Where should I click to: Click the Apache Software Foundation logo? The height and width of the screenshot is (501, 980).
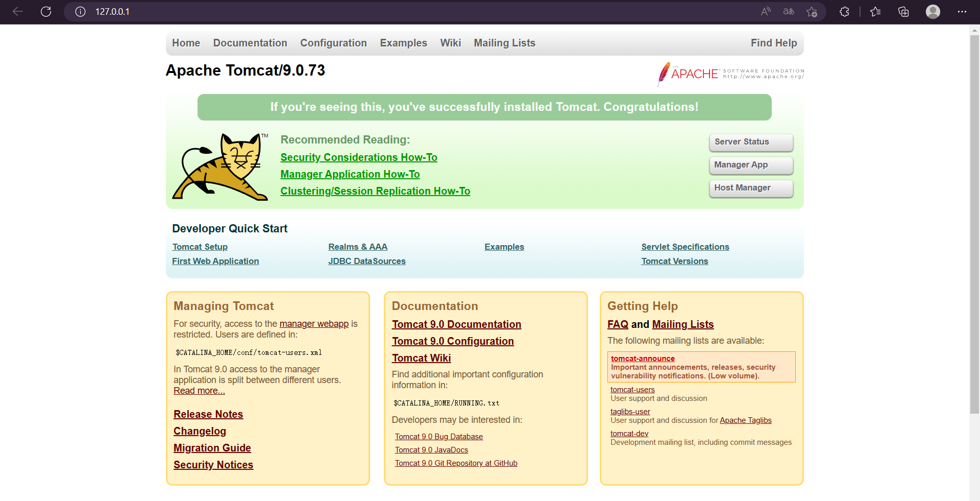[x=730, y=74]
